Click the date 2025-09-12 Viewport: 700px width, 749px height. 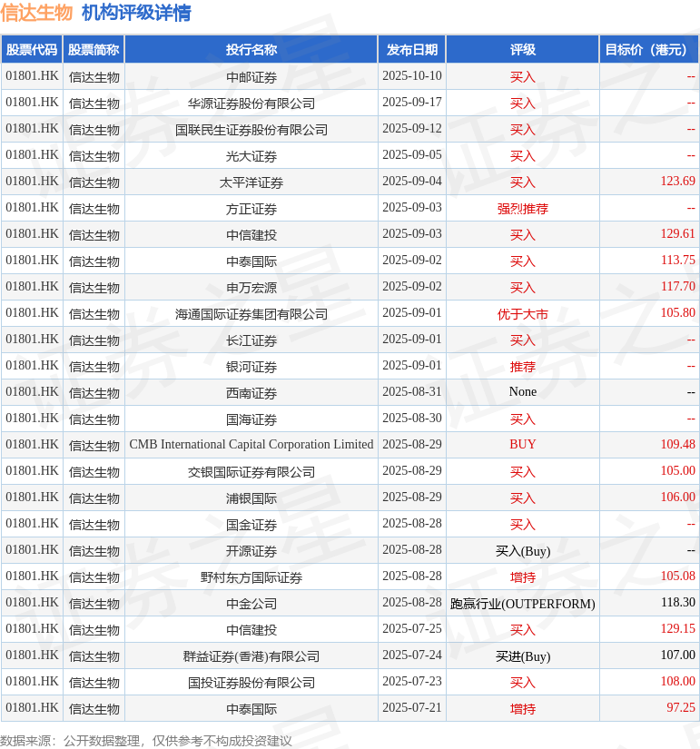point(412,129)
